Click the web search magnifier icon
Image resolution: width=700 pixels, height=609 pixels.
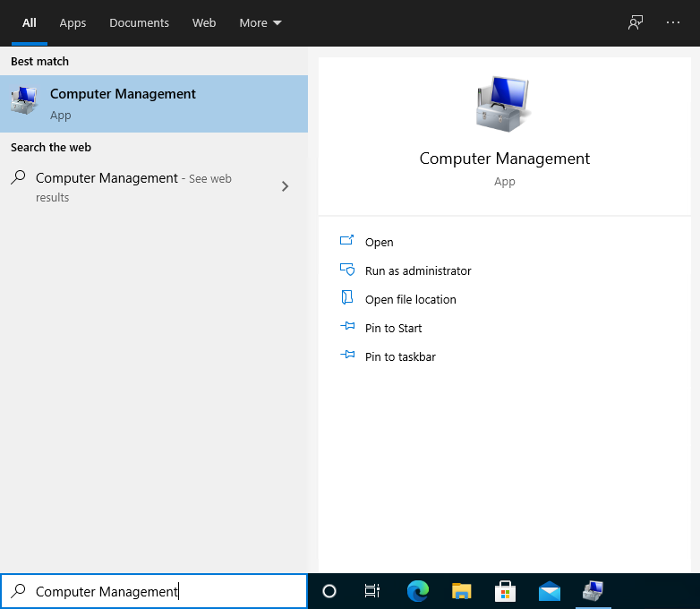pyautogui.click(x=18, y=177)
